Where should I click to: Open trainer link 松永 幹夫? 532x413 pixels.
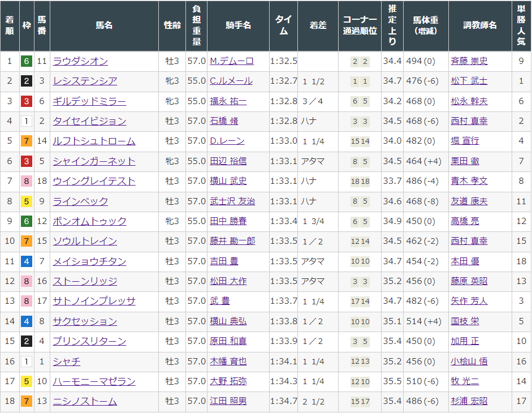pos(469,101)
